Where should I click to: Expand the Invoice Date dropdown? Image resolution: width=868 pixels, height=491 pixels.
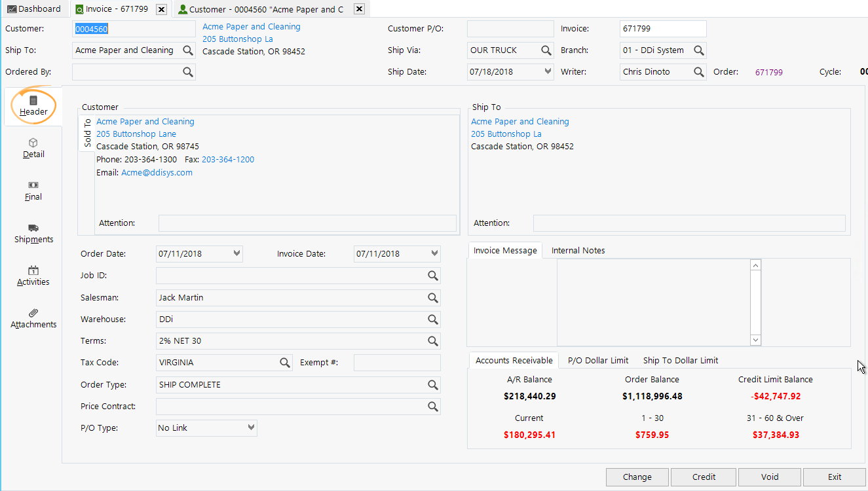tap(434, 253)
